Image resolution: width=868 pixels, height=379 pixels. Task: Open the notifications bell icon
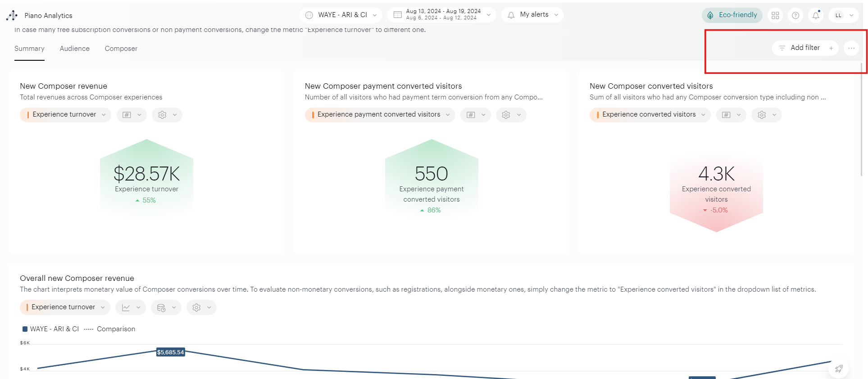816,15
